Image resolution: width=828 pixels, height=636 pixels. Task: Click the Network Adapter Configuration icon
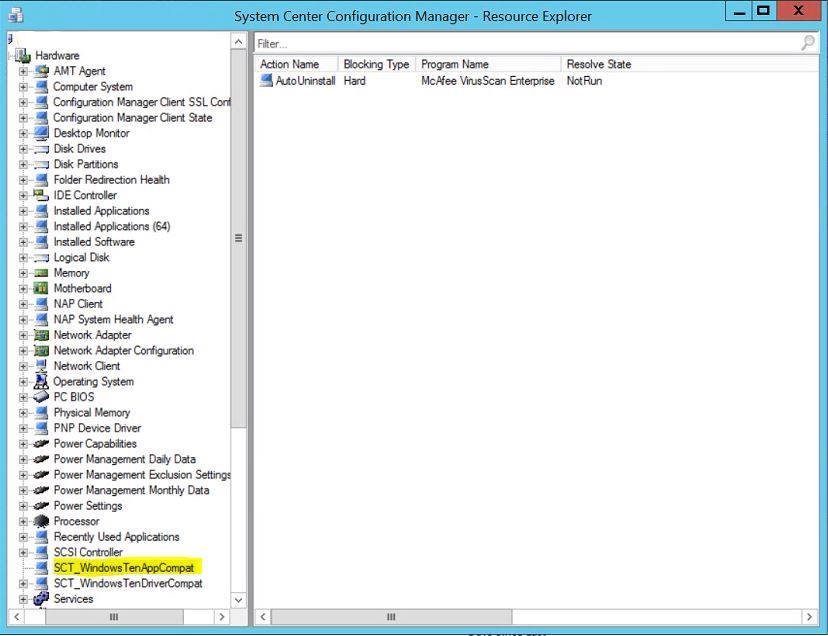click(41, 351)
